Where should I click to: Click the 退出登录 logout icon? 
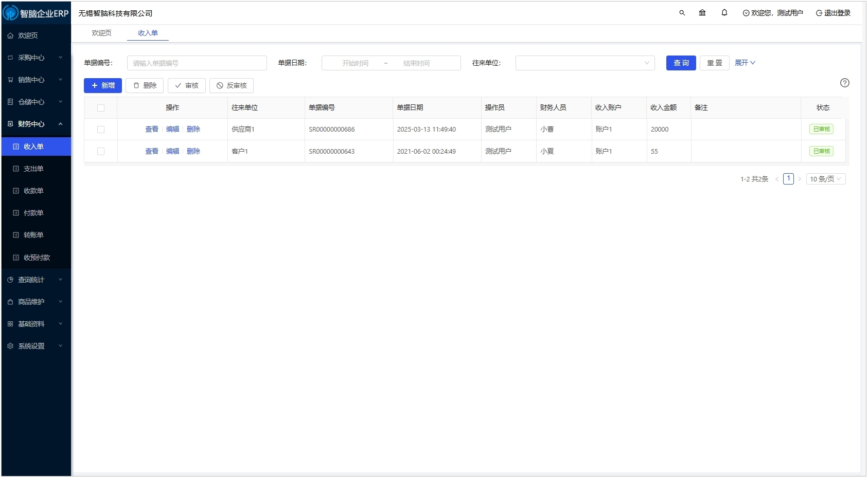click(x=819, y=13)
